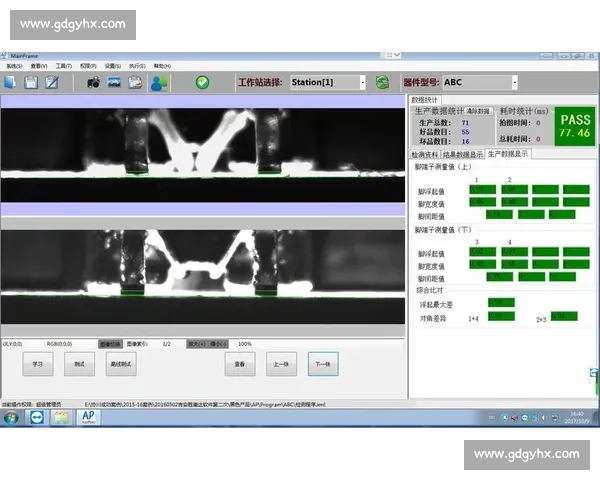The width and height of the screenshot is (600, 480).
Task: Click the 离线测试 button
Action: click(120, 364)
